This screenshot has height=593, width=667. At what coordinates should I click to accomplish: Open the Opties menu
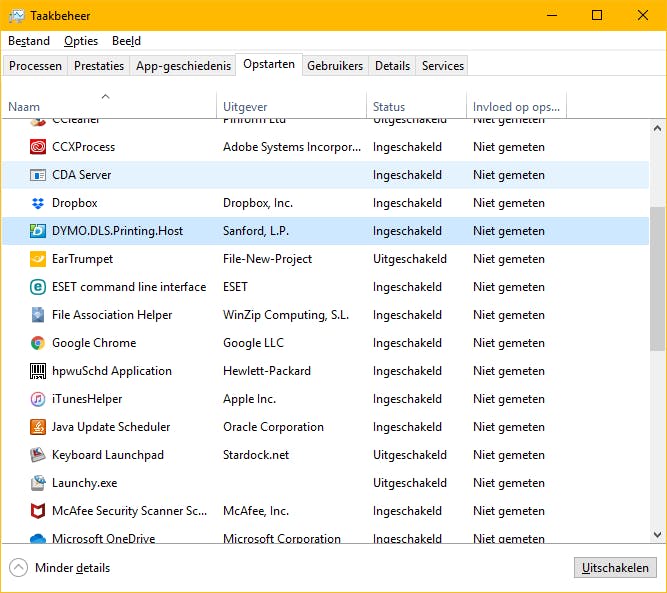tap(81, 41)
